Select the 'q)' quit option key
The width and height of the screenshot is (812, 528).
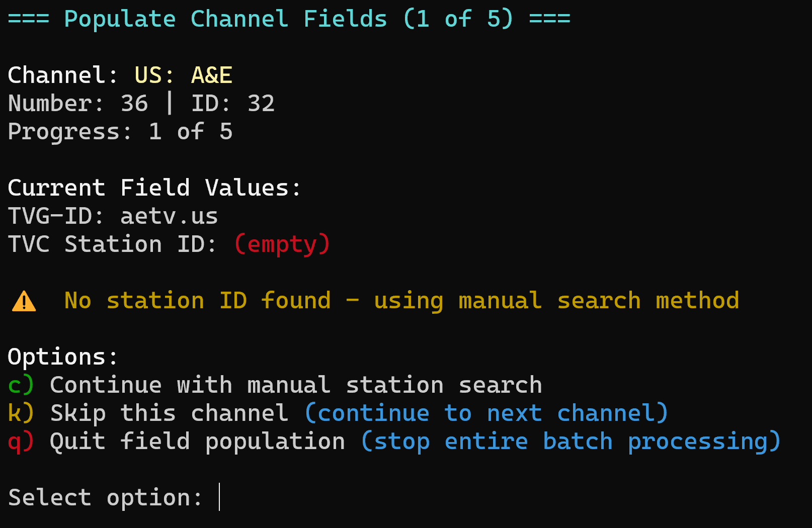pyautogui.click(x=21, y=442)
